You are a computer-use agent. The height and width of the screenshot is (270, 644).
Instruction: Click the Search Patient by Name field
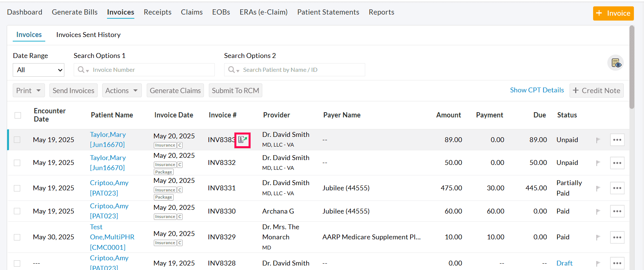[x=299, y=70]
